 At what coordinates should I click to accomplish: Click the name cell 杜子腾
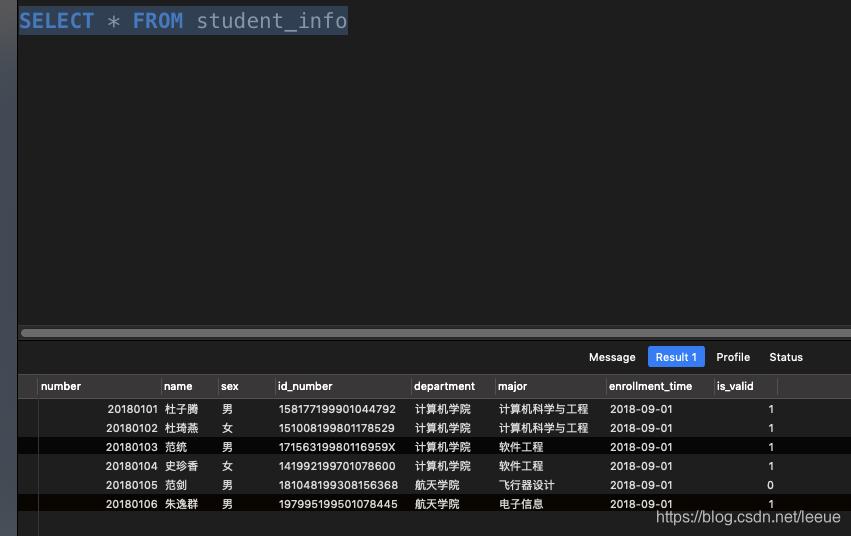click(x=181, y=409)
